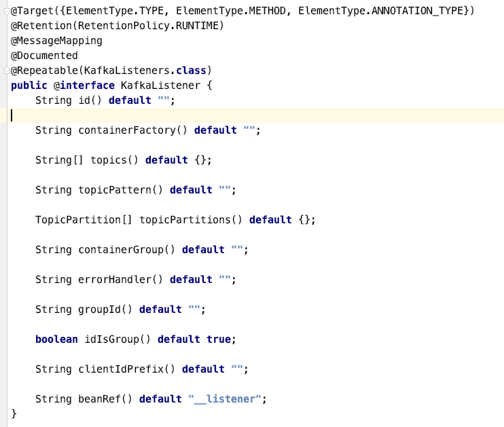Collapse the @Target annotation fold marker
This screenshot has width=504, height=427.
pyautogui.click(x=7, y=12)
